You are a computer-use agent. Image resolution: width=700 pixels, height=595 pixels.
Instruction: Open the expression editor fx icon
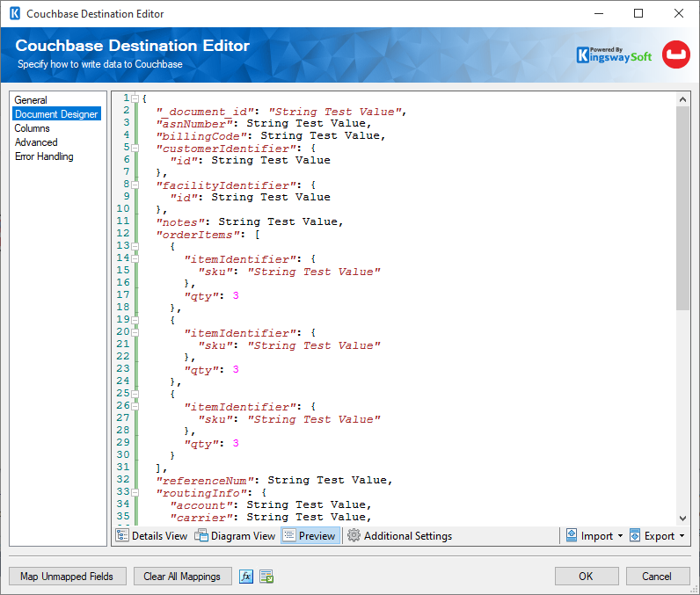click(x=246, y=577)
